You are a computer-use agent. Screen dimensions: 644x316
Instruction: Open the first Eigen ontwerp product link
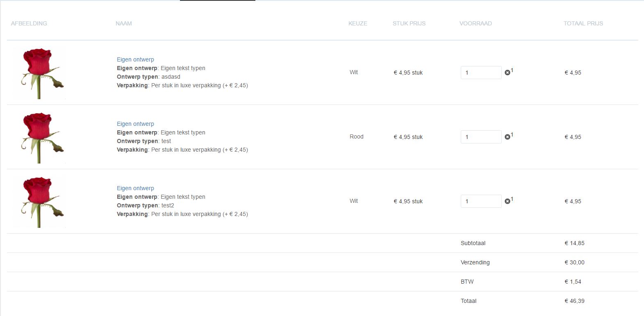(135, 59)
